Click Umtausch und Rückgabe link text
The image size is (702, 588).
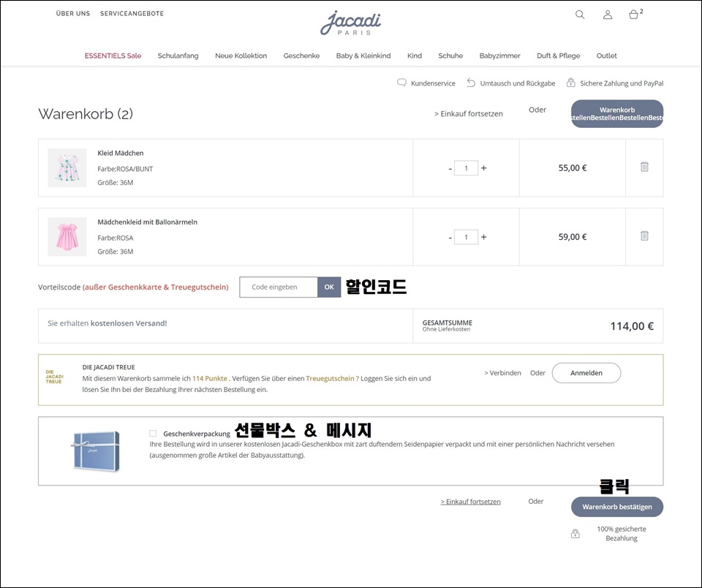point(518,83)
